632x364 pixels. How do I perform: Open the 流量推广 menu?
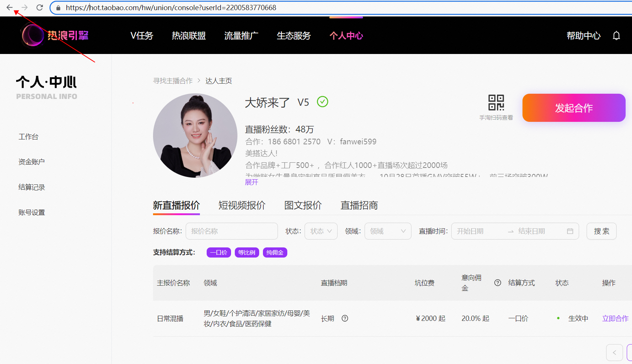241,36
